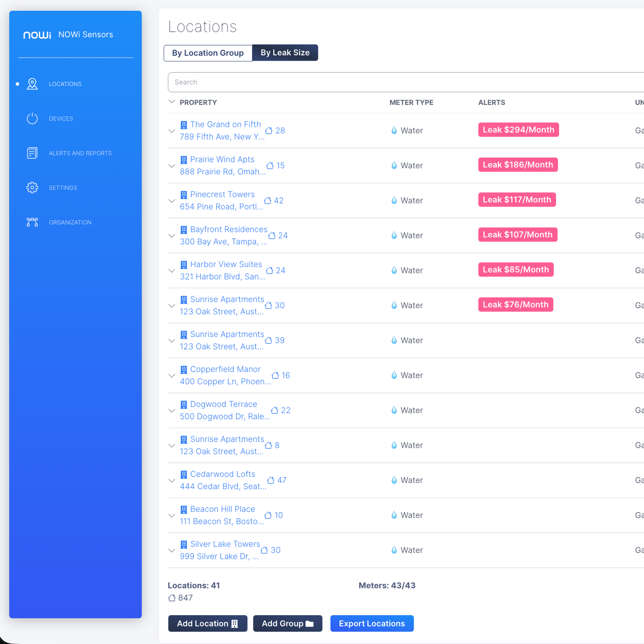Viewport: 644px width, 644px height.
Task: Open Alerts and Reports document icon
Action: [32, 153]
